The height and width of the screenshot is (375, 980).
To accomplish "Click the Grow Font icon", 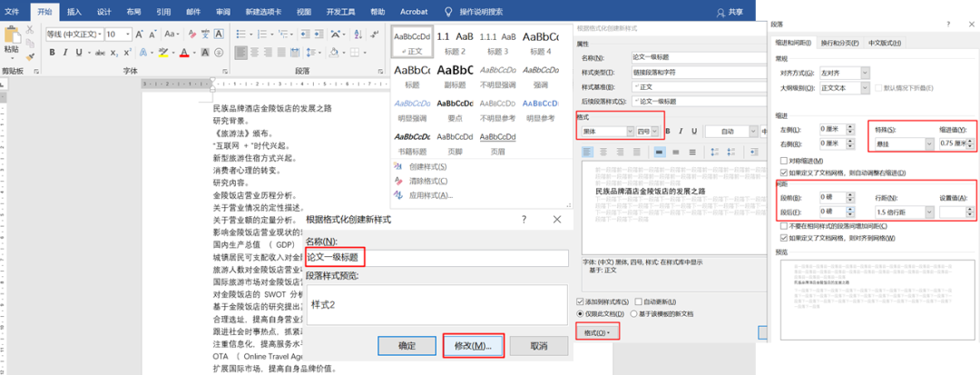I will coord(140,35).
